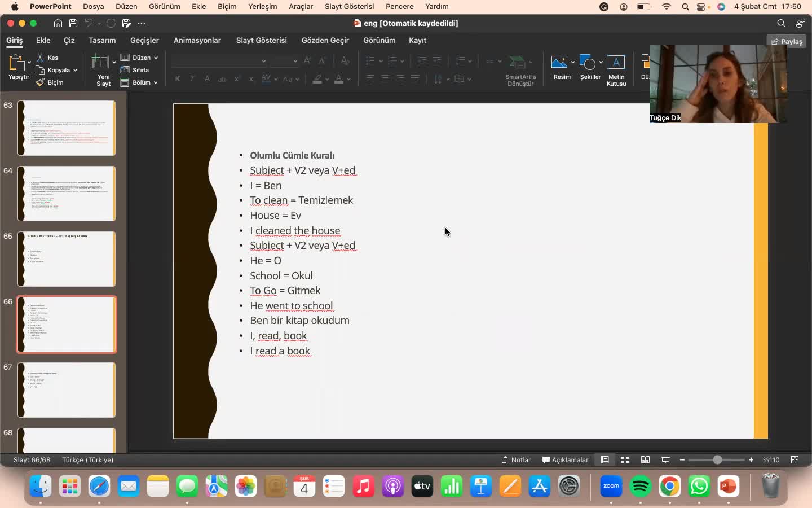Toggle Açıklamalar comments pane
Image resolution: width=812 pixels, height=508 pixels.
(x=565, y=460)
